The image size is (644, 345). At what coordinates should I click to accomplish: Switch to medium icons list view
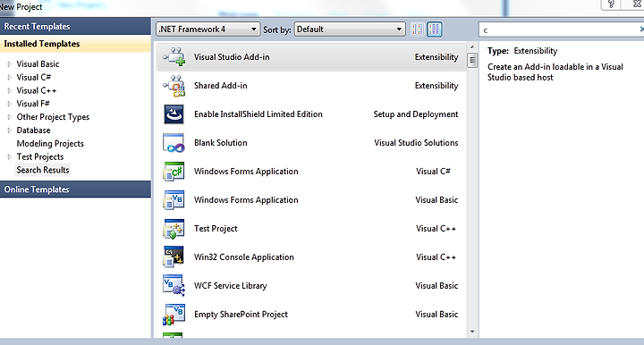(x=435, y=29)
